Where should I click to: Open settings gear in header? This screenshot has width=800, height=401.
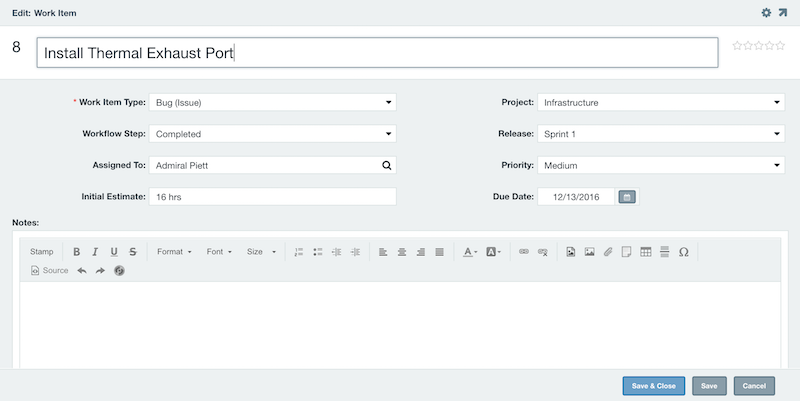click(x=766, y=13)
